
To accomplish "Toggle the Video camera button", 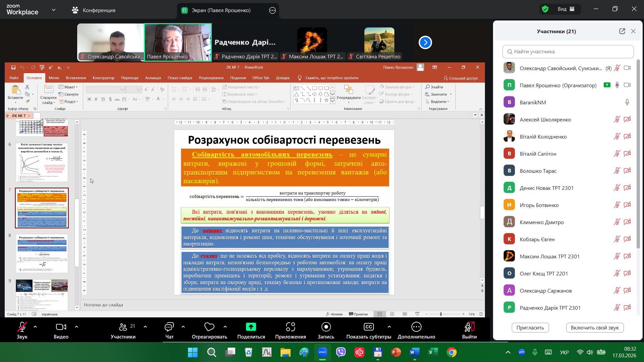I will 61,327.
